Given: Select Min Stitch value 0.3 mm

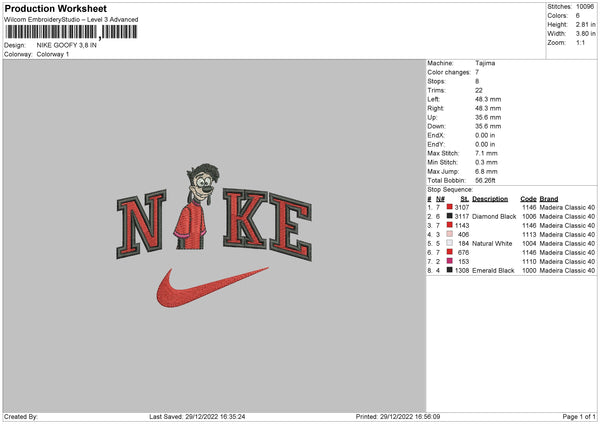Looking at the screenshot, I should tap(486, 162).
